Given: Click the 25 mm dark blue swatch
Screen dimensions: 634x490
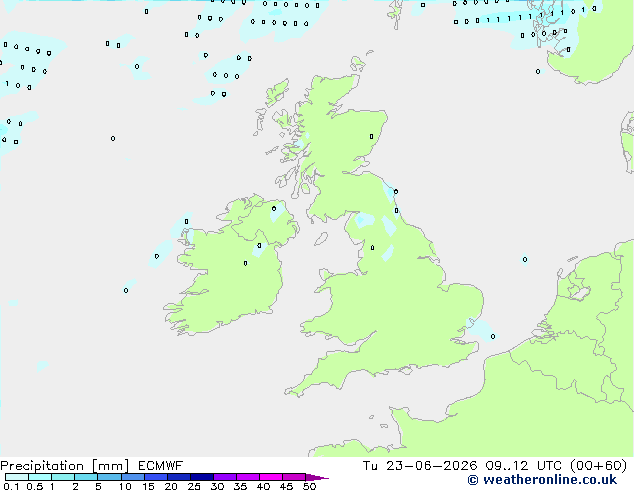Looking at the screenshot, I should (202, 477).
